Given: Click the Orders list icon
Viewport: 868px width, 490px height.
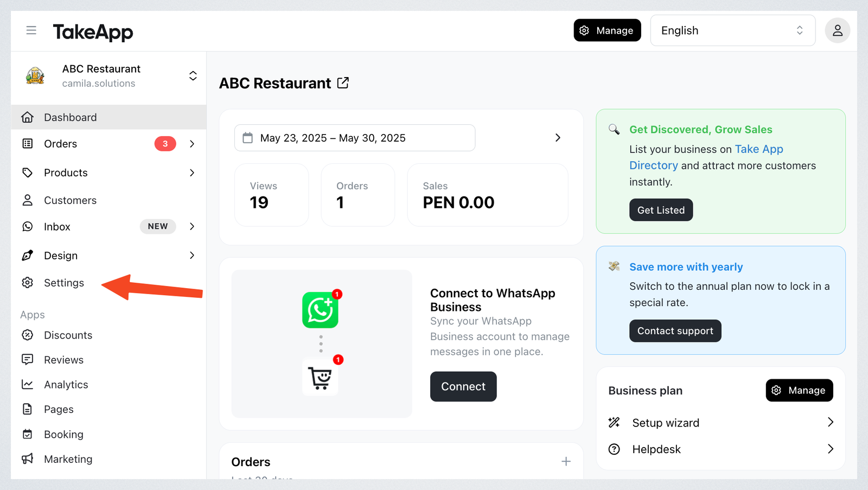Looking at the screenshot, I should [28, 144].
